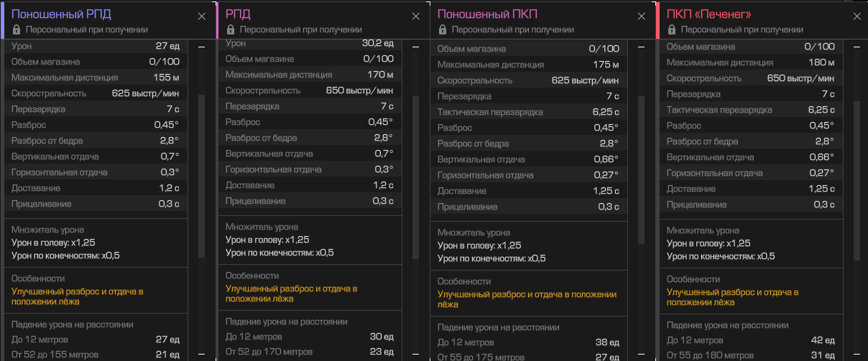Click Доставание 1,2 с row in РПД panel
Image resolution: width=868 pixels, height=361 pixels.
310,185
